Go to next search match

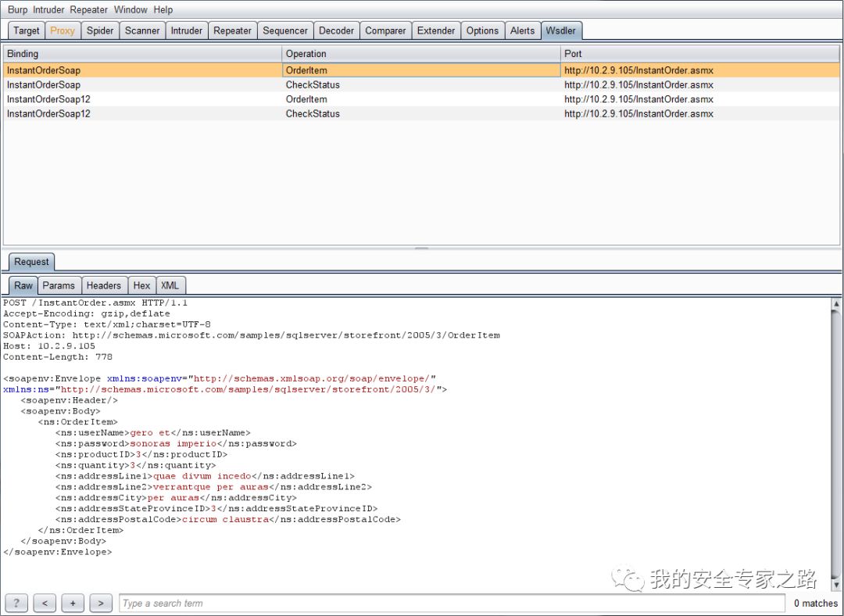(101, 603)
